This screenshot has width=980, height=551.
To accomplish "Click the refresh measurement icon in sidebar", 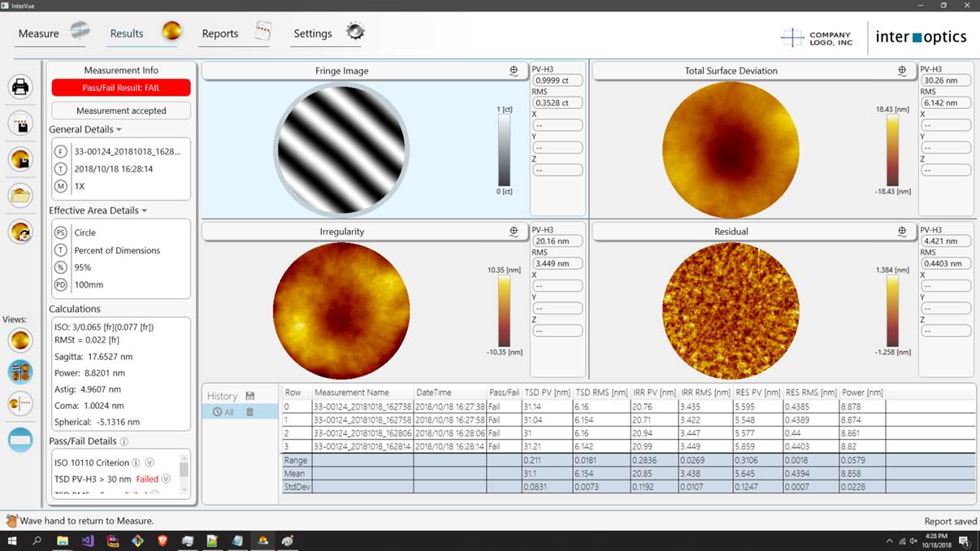I will [x=20, y=232].
